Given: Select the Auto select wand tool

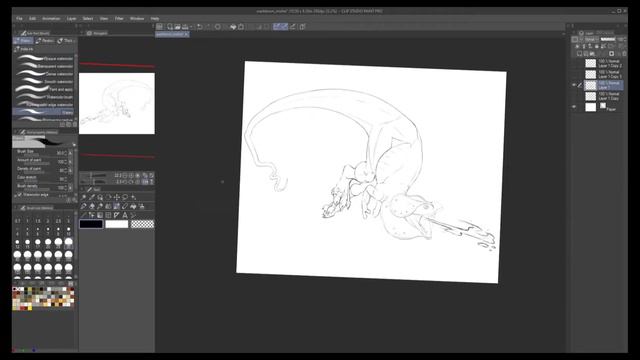Looking at the screenshot, I should click(x=133, y=197).
